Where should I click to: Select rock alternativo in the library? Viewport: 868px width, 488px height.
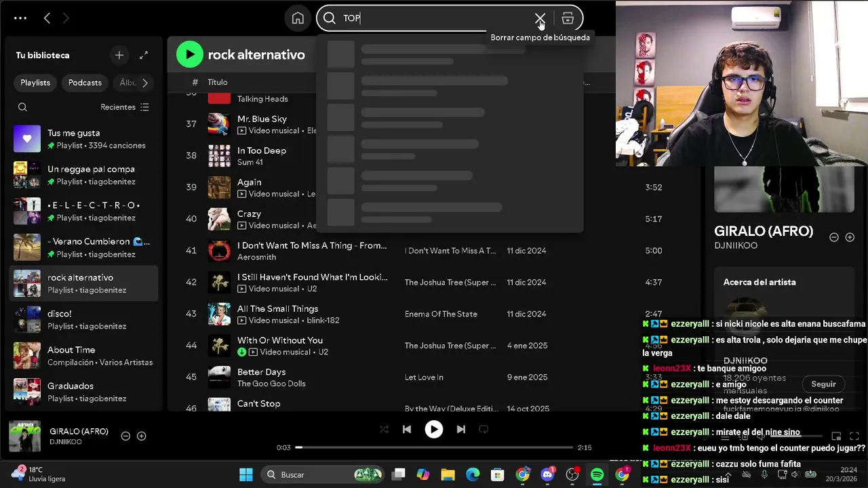pyautogui.click(x=85, y=283)
